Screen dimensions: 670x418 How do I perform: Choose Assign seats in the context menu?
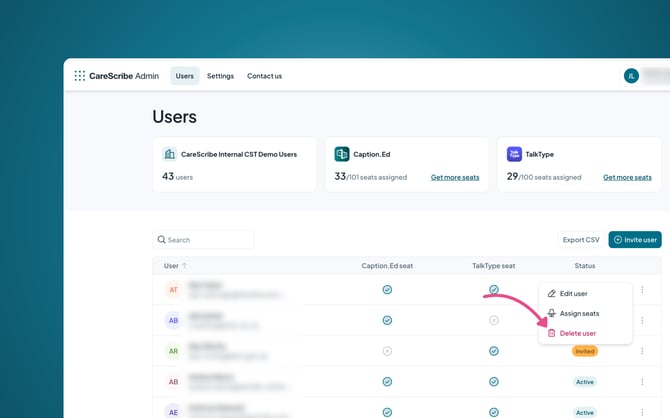579,313
